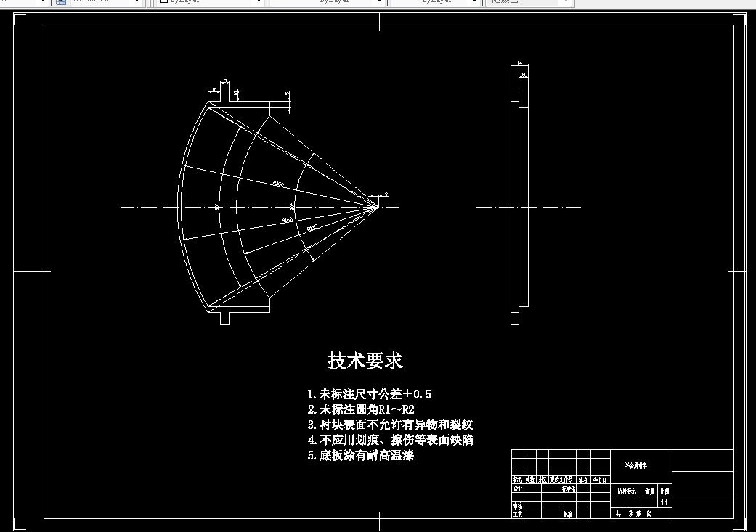Click title block cell 设计
Screen dimensions: 756x532
pos(518,488)
